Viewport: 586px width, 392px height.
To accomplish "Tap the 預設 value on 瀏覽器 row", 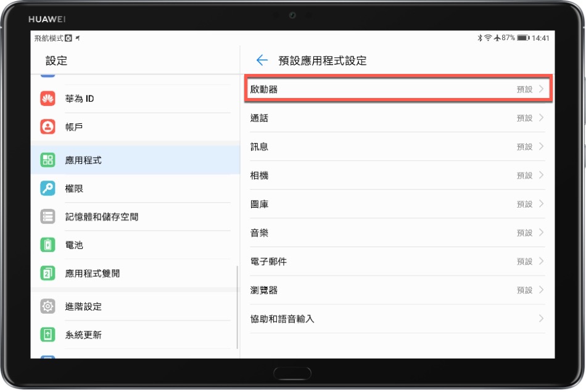I will (524, 290).
